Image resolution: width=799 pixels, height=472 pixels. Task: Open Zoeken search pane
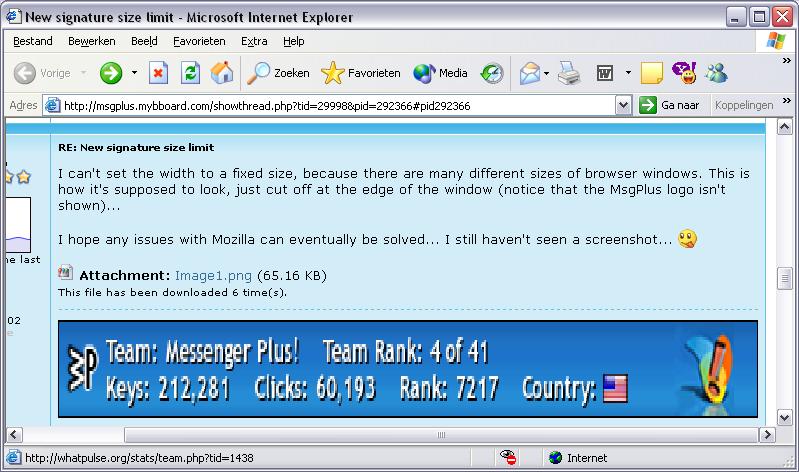tap(278, 73)
